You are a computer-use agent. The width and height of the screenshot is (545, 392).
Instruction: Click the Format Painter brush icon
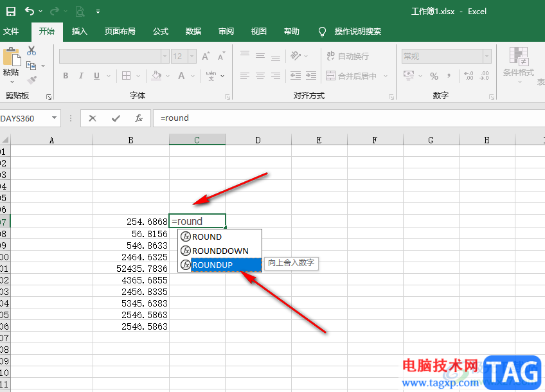click(x=31, y=80)
